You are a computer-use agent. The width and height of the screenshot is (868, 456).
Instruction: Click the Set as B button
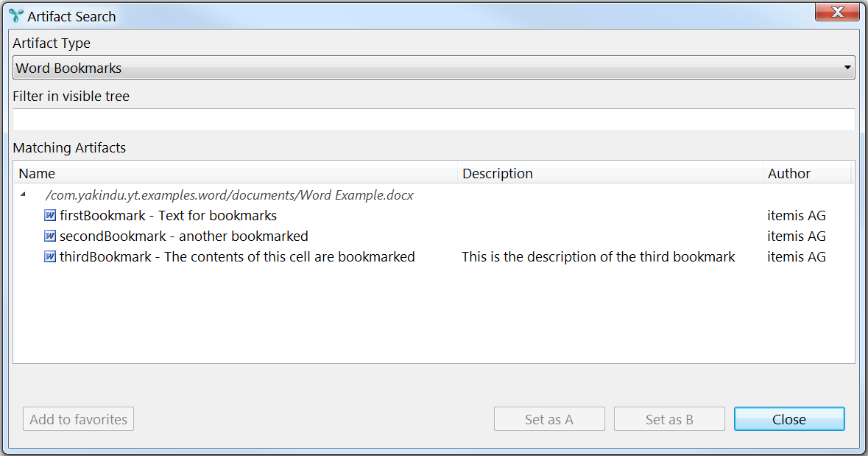[x=669, y=419]
